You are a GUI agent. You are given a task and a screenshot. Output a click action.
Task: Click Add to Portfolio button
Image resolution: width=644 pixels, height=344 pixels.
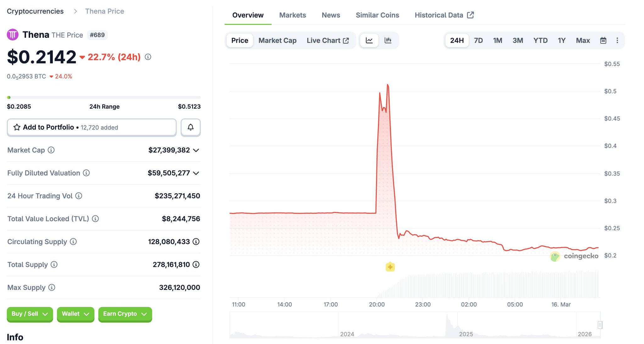tap(92, 127)
